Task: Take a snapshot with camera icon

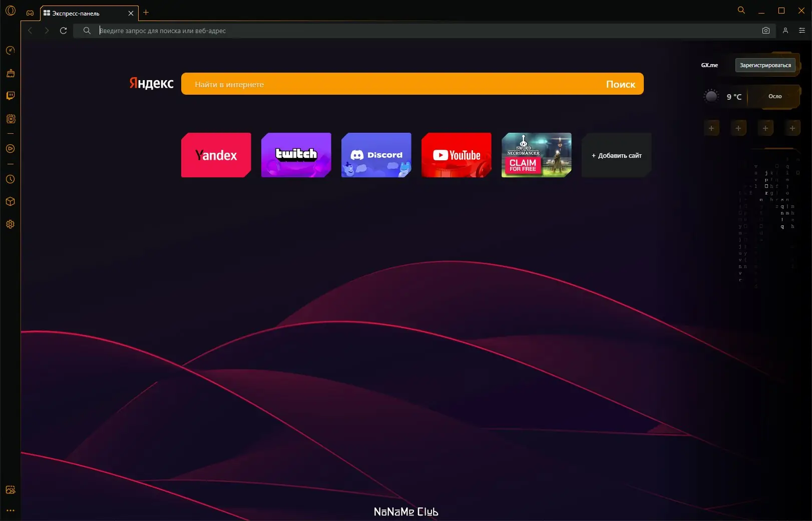Action: [766, 31]
